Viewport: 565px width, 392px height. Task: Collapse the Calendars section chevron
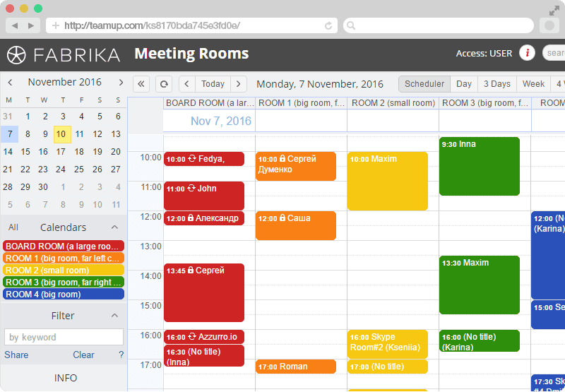114,227
